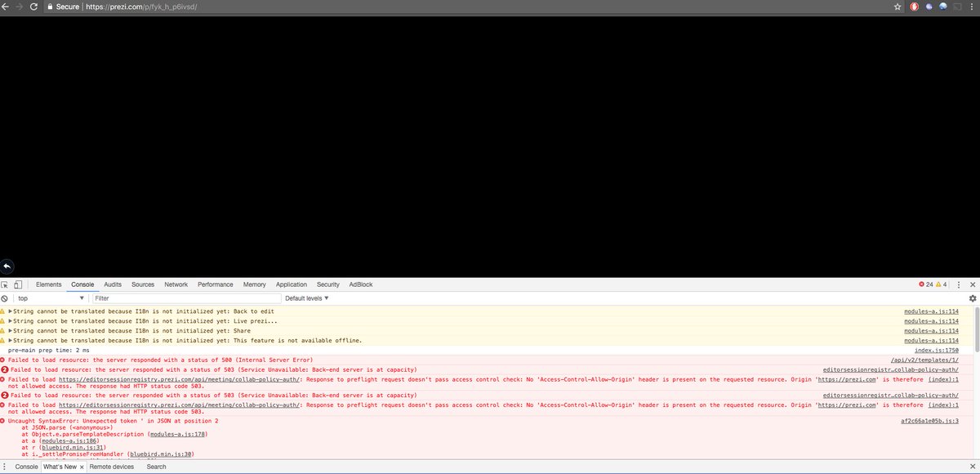This screenshot has width=980, height=474.
Task: Activate the inspect element picker
Action: pyautogui.click(x=5, y=284)
